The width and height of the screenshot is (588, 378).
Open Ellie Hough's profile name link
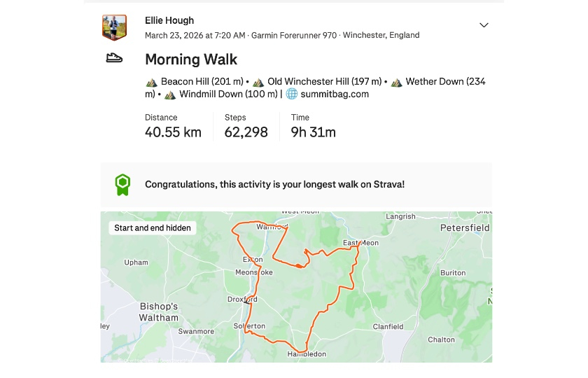click(x=169, y=20)
